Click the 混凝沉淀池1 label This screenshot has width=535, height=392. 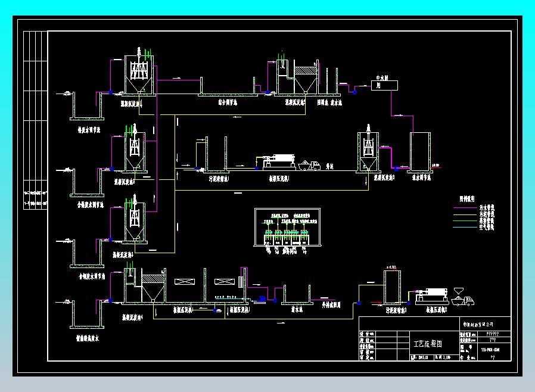point(131,104)
